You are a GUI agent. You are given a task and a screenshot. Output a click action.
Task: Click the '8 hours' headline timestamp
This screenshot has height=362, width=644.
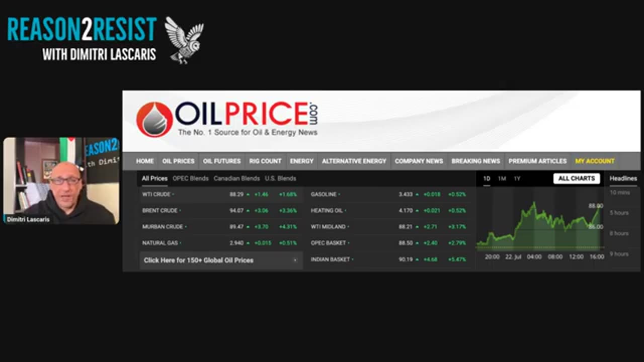click(x=619, y=233)
